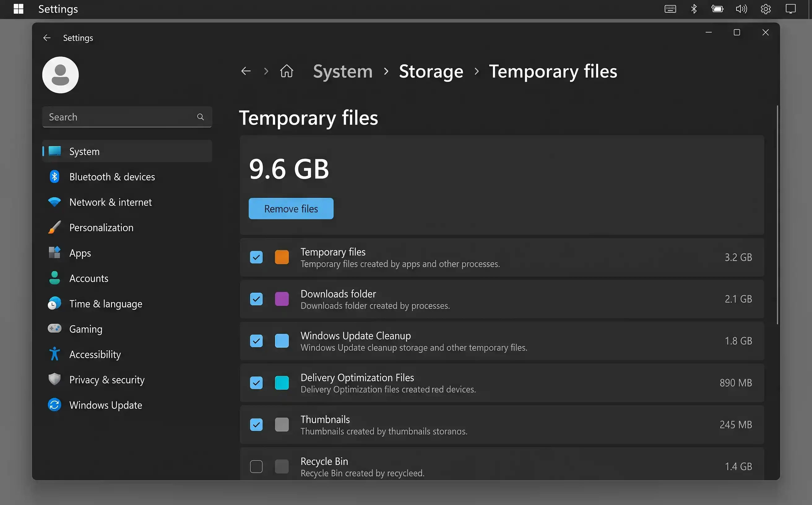812x505 pixels.
Task: Click chevron between Storage and Temporary files
Action: point(477,71)
